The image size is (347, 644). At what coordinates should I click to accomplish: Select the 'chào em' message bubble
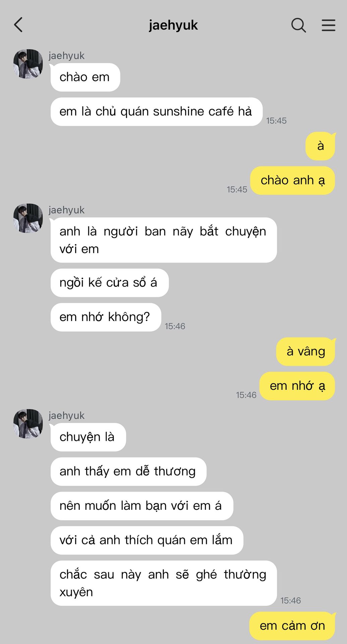pyautogui.click(x=85, y=77)
